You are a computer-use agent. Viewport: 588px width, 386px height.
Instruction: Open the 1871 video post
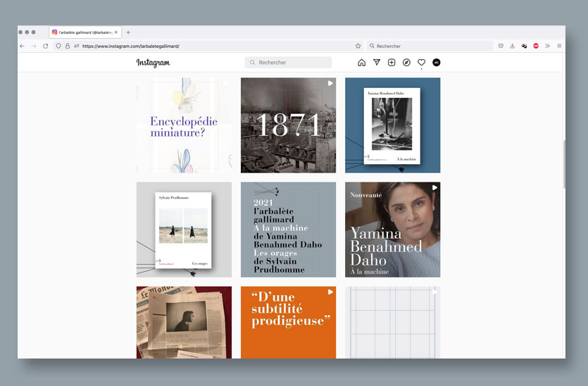(288, 125)
